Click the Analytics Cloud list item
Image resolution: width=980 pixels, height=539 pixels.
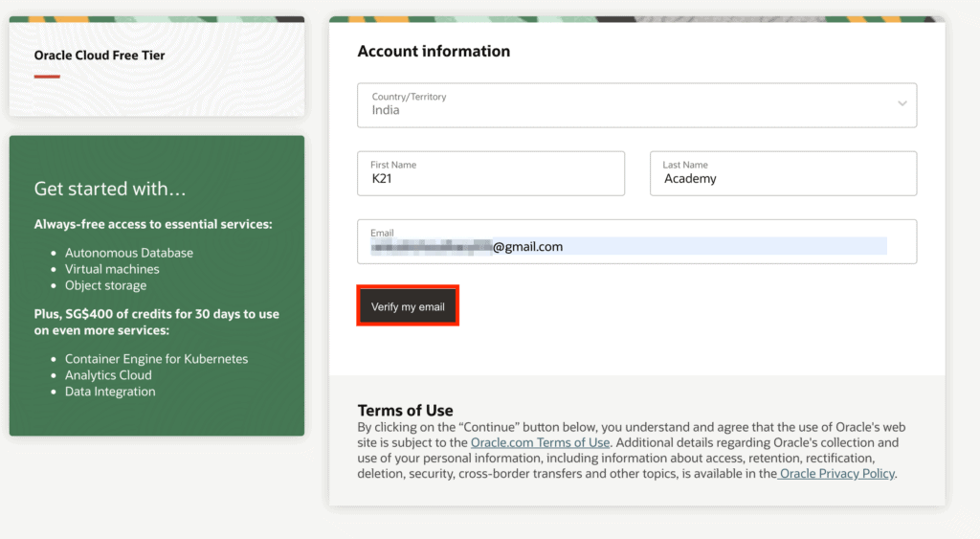tap(108, 375)
